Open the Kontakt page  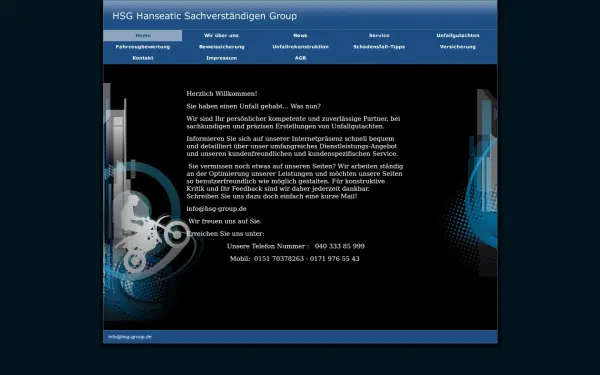coord(143,58)
